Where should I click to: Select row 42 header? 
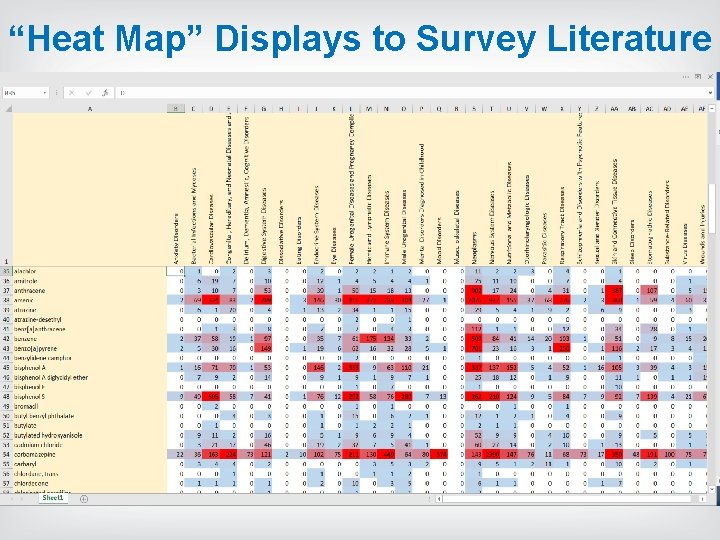pyautogui.click(x=6, y=339)
